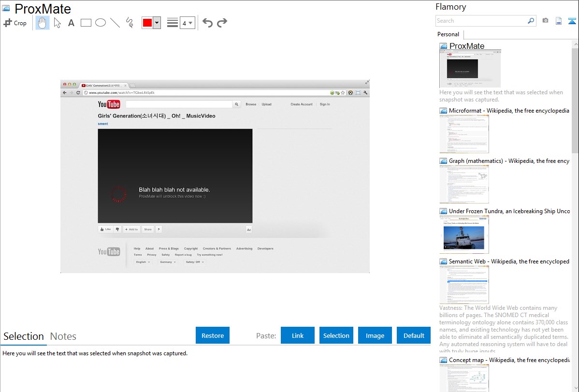Open the Personal tab
This screenshot has width=579, height=392.
click(448, 34)
